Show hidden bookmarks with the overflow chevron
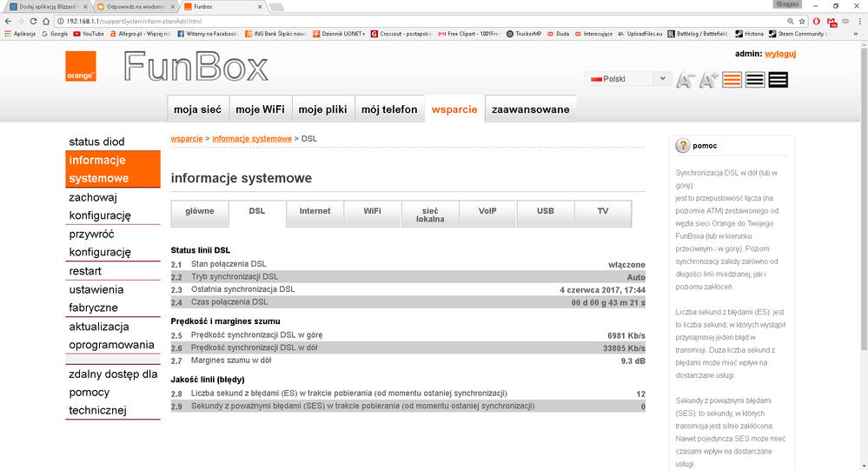 [856, 34]
